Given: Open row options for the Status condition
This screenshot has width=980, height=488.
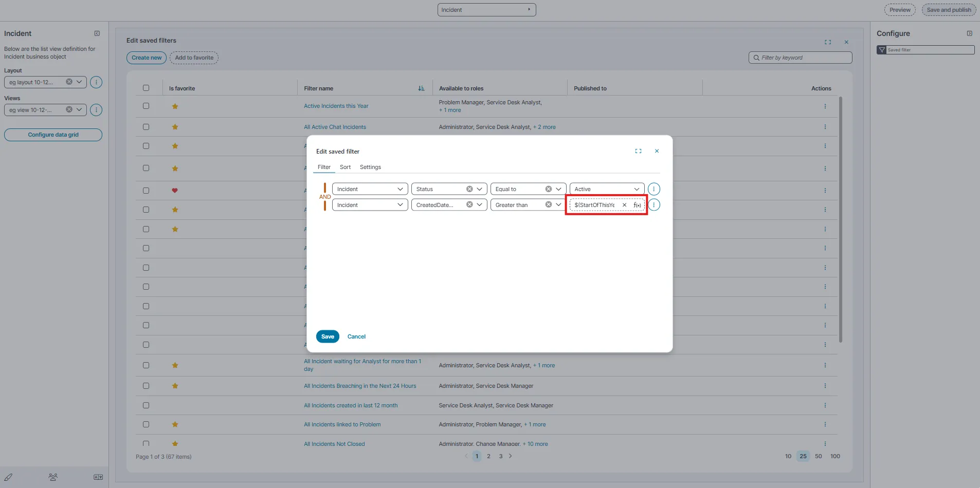Looking at the screenshot, I should tap(654, 189).
